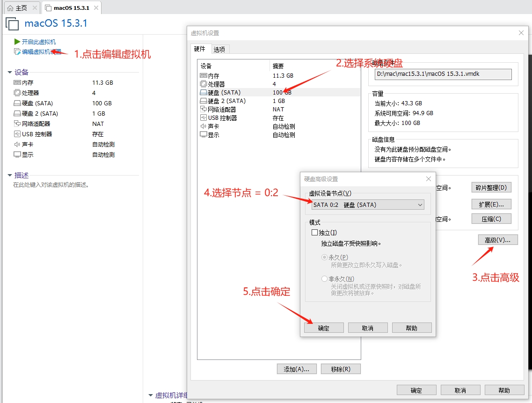Click 取消 at the bottom of 虚拟机设置
Image resolution: width=532 pixels, height=403 pixels.
pyautogui.click(x=460, y=390)
